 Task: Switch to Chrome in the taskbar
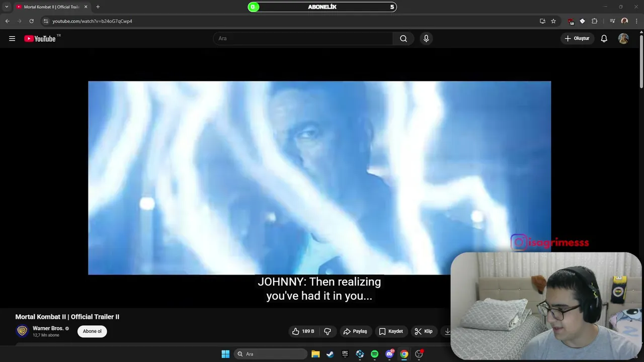coord(404,354)
